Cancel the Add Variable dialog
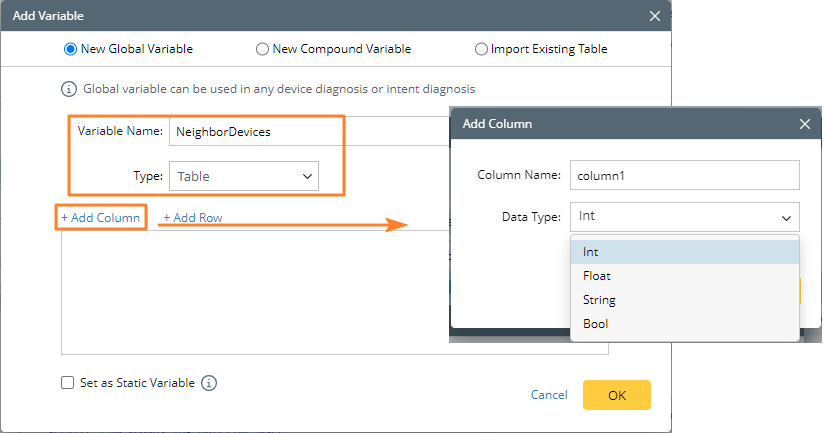 pyautogui.click(x=549, y=395)
